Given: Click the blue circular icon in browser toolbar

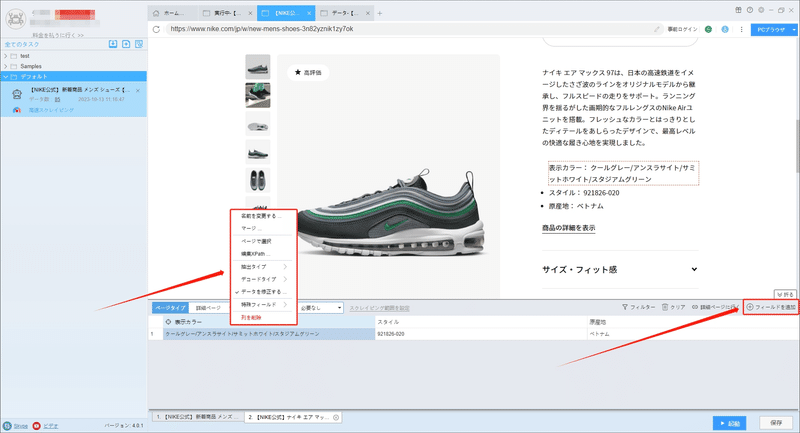Looking at the screenshot, I should tap(725, 29).
